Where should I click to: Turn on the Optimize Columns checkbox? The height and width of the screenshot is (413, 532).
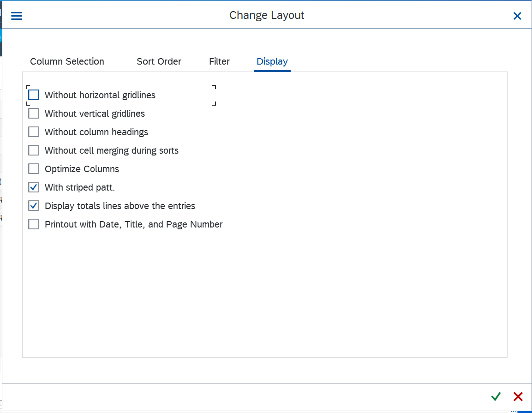pyautogui.click(x=34, y=169)
